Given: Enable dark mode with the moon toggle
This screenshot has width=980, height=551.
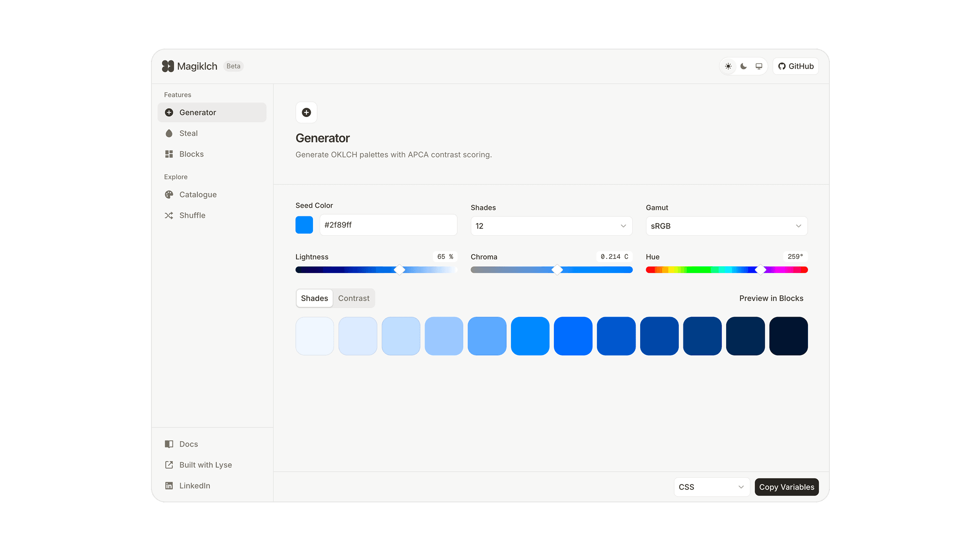Looking at the screenshot, I should (743, 66).
